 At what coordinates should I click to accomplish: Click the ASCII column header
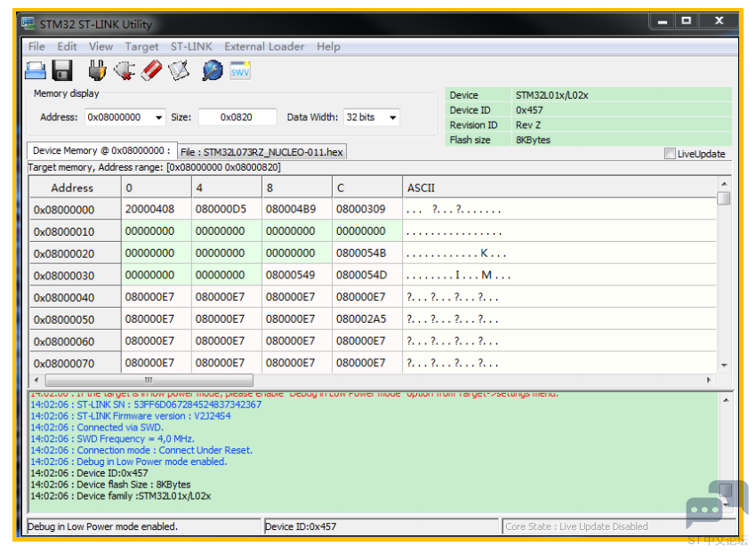click(x=559, y=188)
